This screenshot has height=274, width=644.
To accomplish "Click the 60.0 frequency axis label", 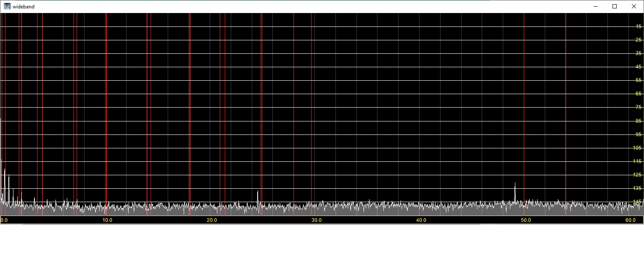I will (631, 220).
